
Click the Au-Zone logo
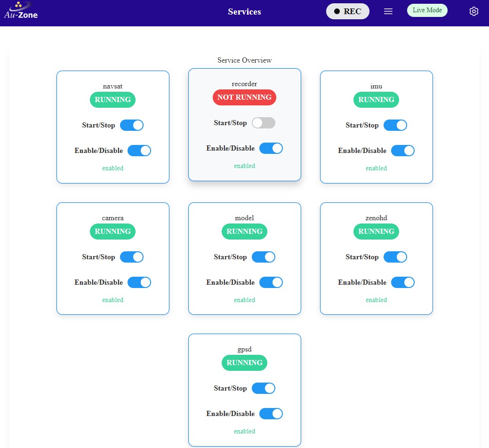[21, 11]
